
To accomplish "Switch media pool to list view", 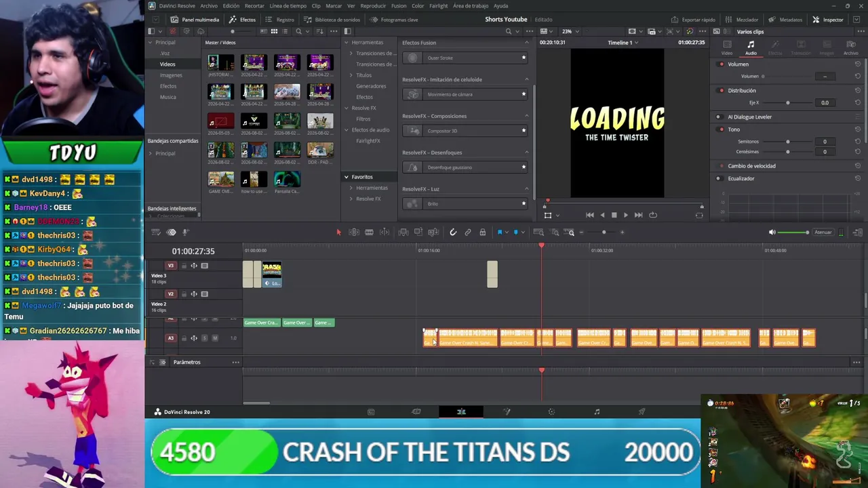I will (285, 31).
